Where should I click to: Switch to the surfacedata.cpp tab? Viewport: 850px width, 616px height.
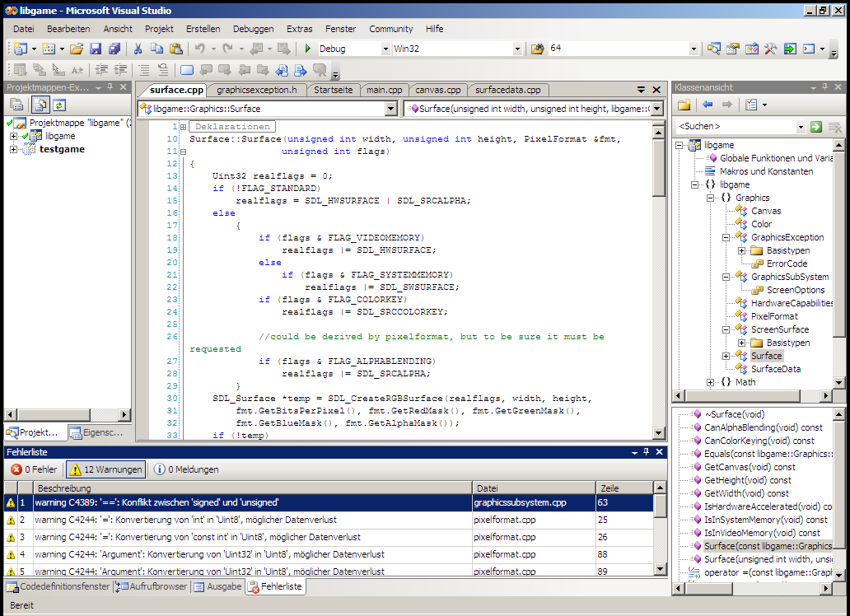pyautogui.click(x=508, y=90)
